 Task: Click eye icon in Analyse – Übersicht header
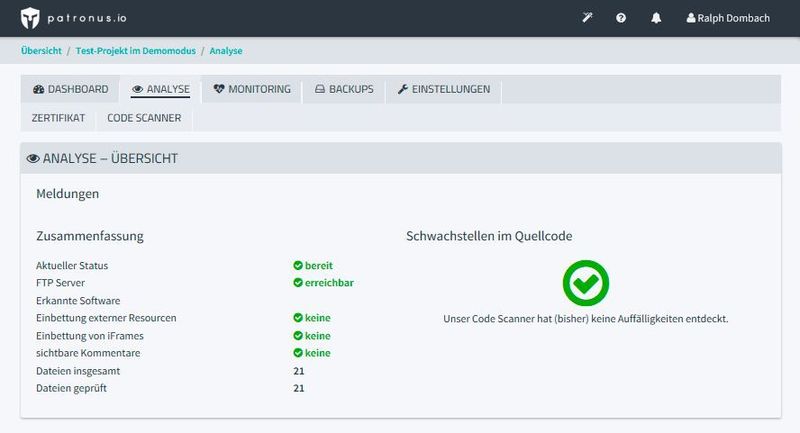point(33,159)
